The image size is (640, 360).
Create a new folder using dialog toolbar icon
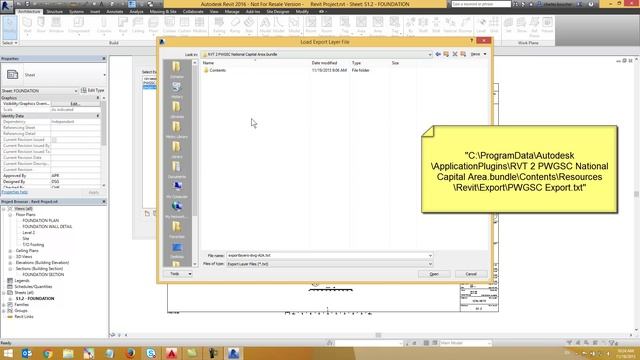[463, 54]
